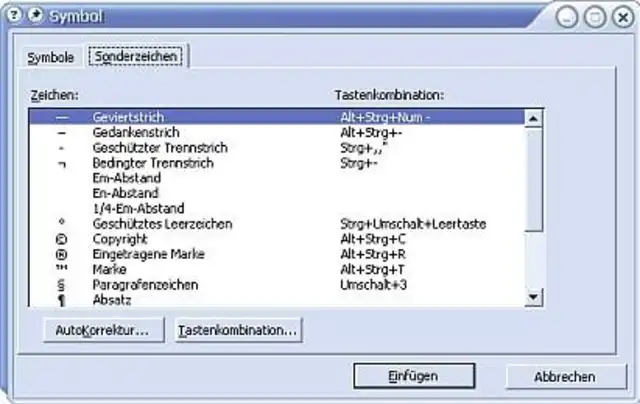The height and width of the screenshot is (404, 640).
Task: Cancel with the Abbrechen button
Action: [x=564, y=377]
